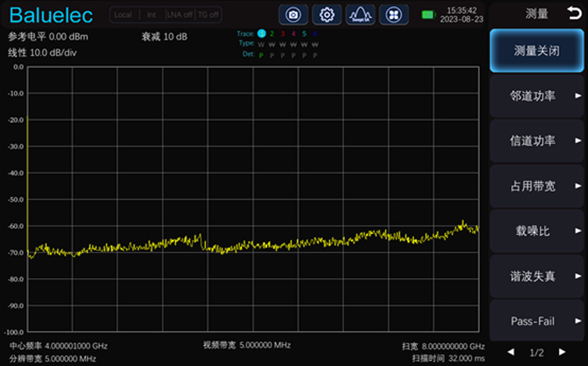
Task: Select trace 2 indicator
Action: [x=272, y=34]
